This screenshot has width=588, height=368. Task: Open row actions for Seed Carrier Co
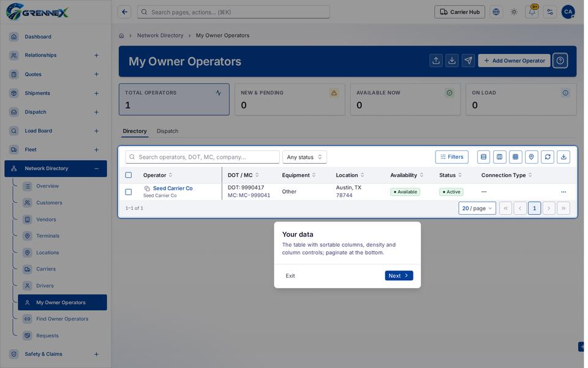click(x=563, y=192)
